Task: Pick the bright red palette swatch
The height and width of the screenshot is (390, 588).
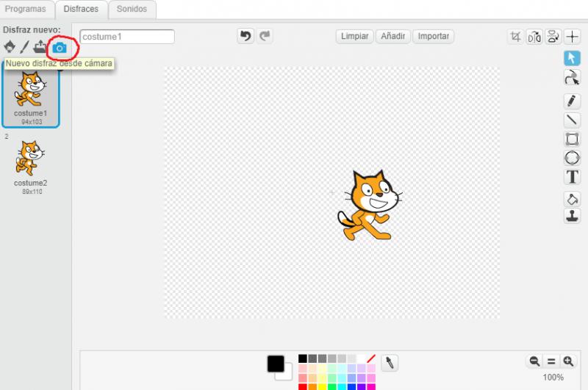Action: (x=303, y=387)
